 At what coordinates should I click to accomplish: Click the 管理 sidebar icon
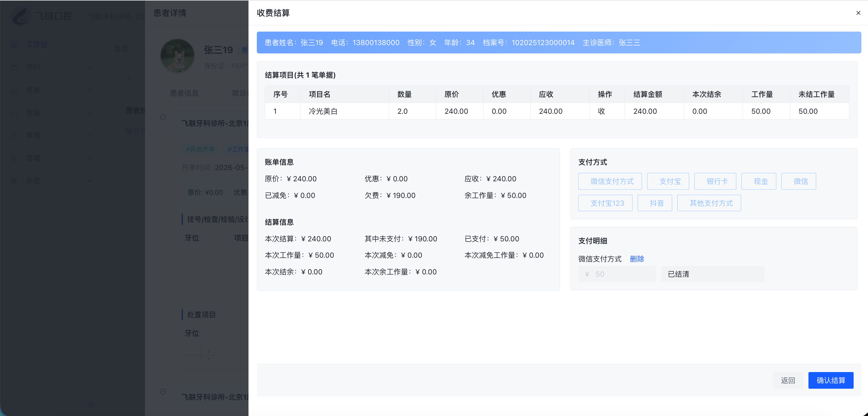(x=14, y=158)
